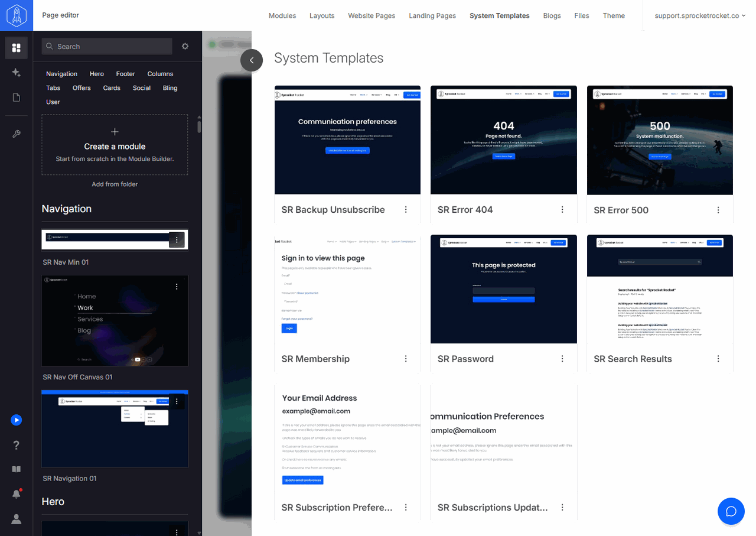
Task: Open options for SR Navigation 01 module
Action: pos(177,402)
